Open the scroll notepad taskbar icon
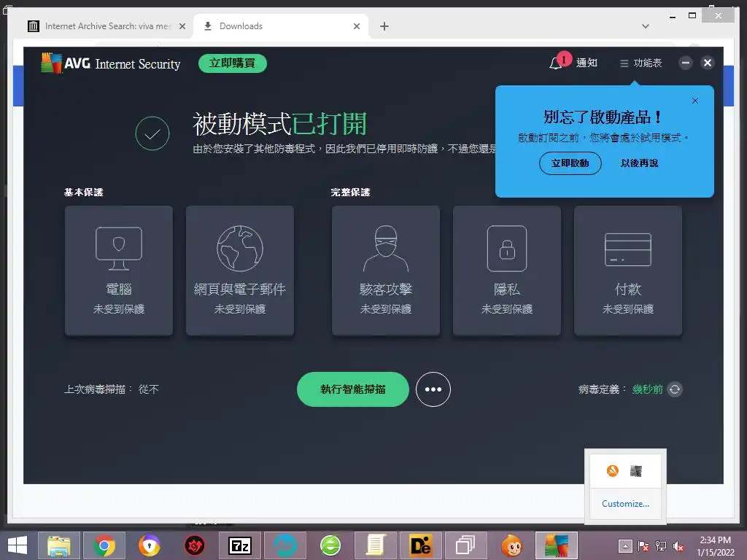The image size is (747, 560). 376,545
